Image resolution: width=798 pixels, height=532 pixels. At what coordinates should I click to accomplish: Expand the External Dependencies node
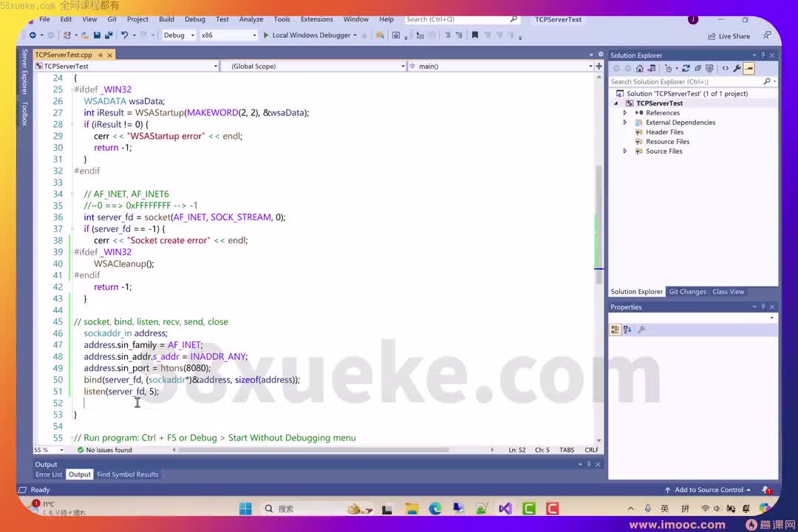pos(625,122)
